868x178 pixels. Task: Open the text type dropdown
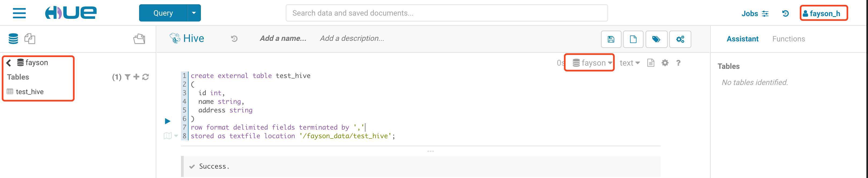click(629, 63)
